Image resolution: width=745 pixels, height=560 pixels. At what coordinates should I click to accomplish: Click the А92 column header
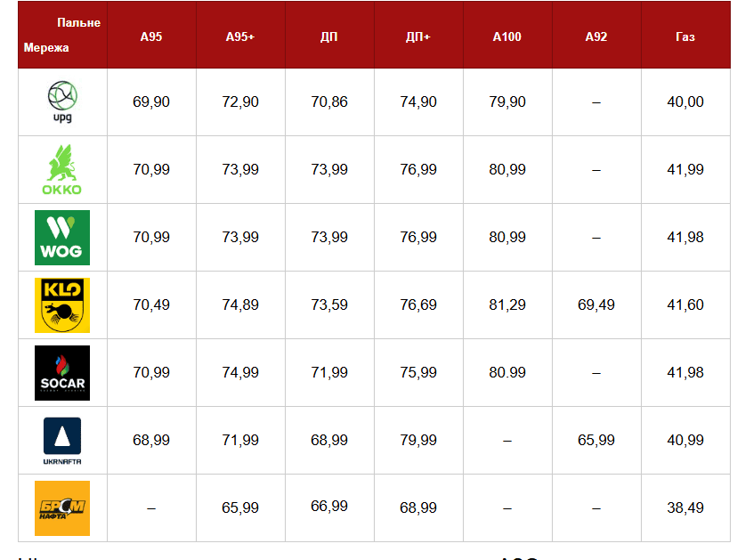click(x=596, y=37)
